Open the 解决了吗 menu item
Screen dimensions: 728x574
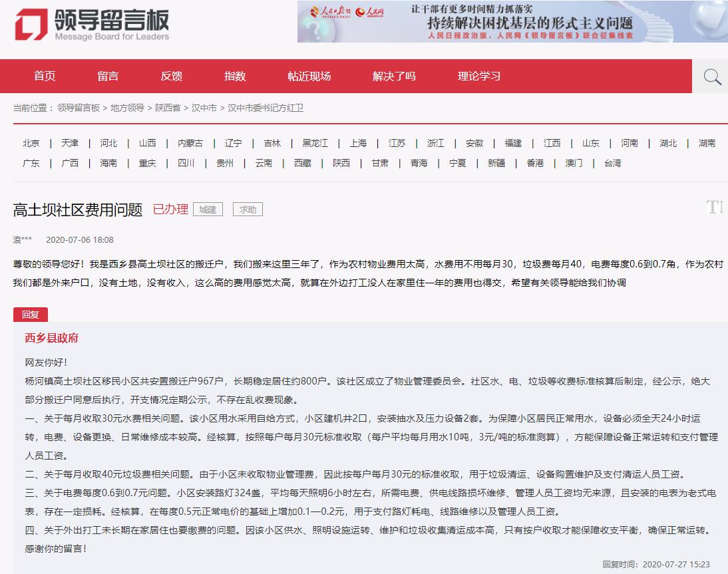(x=394, y=76)
